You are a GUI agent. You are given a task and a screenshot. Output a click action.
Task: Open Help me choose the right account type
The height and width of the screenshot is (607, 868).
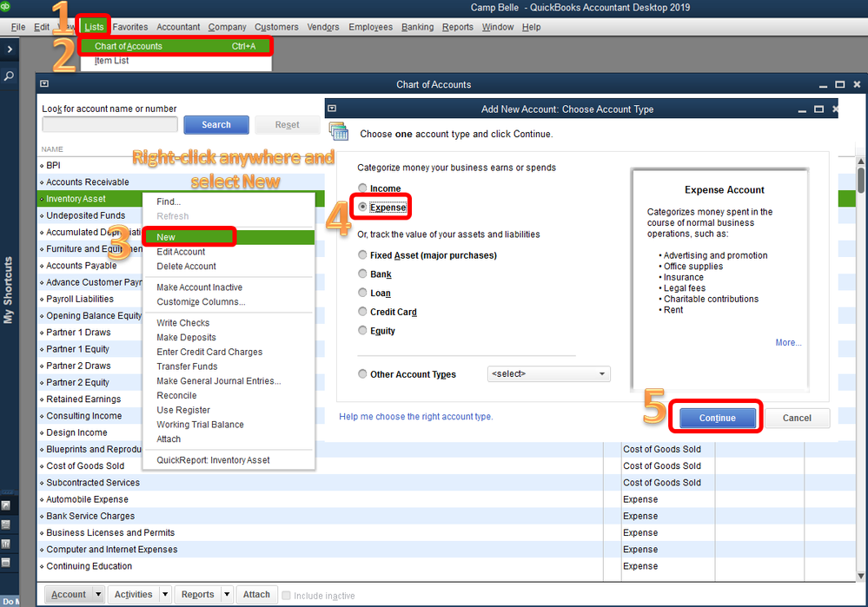(x=415, y=416)
